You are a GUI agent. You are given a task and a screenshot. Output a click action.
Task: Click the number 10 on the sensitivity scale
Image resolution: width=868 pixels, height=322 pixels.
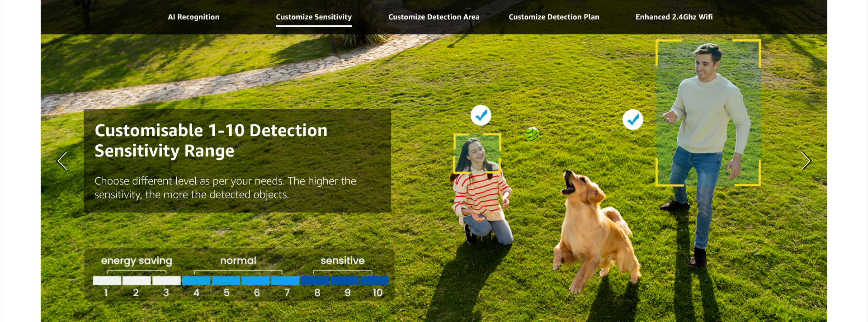377,293
